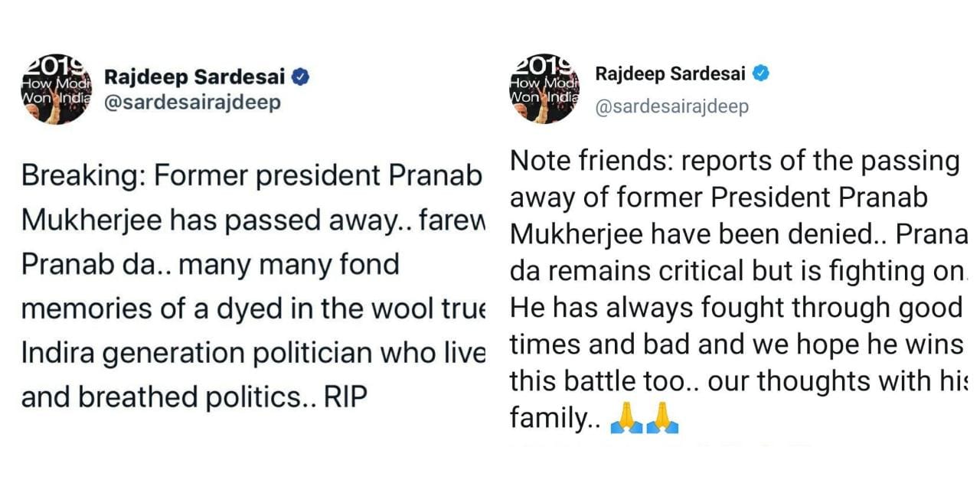The width and height of the screenshot is (980, 483).
Task: Open Rajdeep Sardesai name in right tweet
Action: pyautogui.click(x=671, y=74)
